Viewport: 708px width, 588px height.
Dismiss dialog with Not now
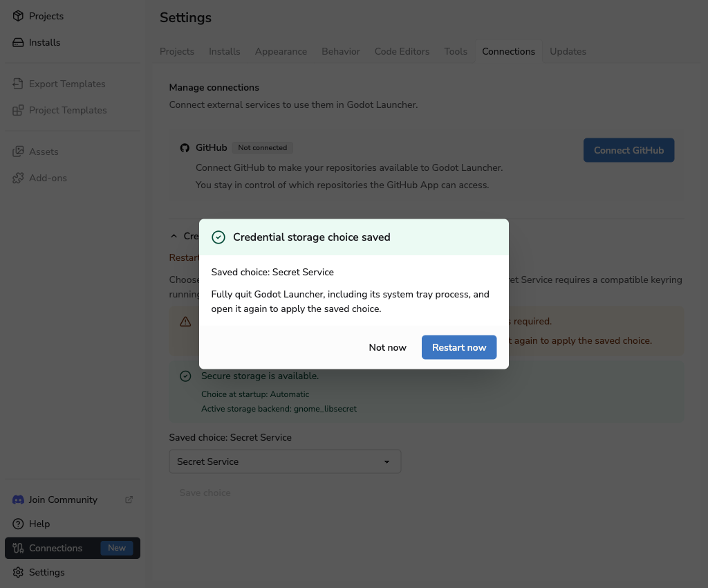click(x=387, y=347)
